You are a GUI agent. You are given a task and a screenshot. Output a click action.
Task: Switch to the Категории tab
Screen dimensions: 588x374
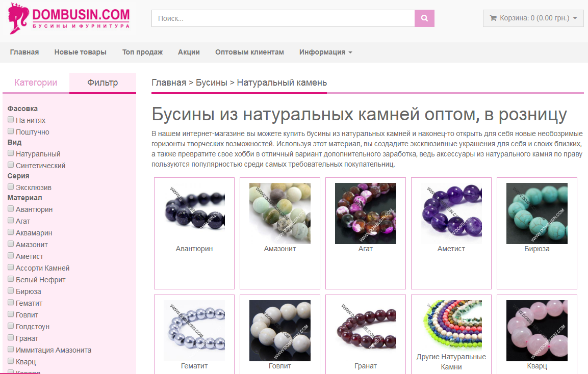click(36, 83)
